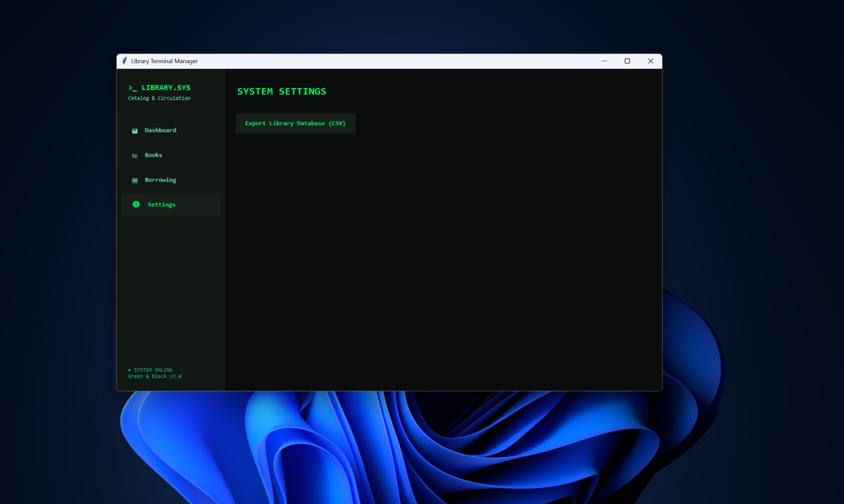
Task: Click the Settings gear icon
Action: pyautogui.click(x=136, y=205)
